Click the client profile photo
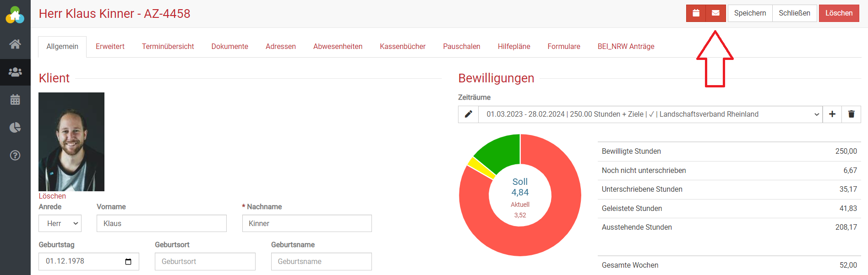The height and width of the screenshot is (275, 868). click(x=71, y=142)
